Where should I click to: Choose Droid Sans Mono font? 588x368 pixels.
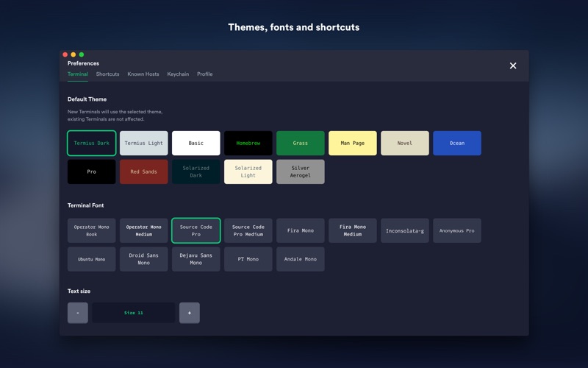(x=143, y=259)
